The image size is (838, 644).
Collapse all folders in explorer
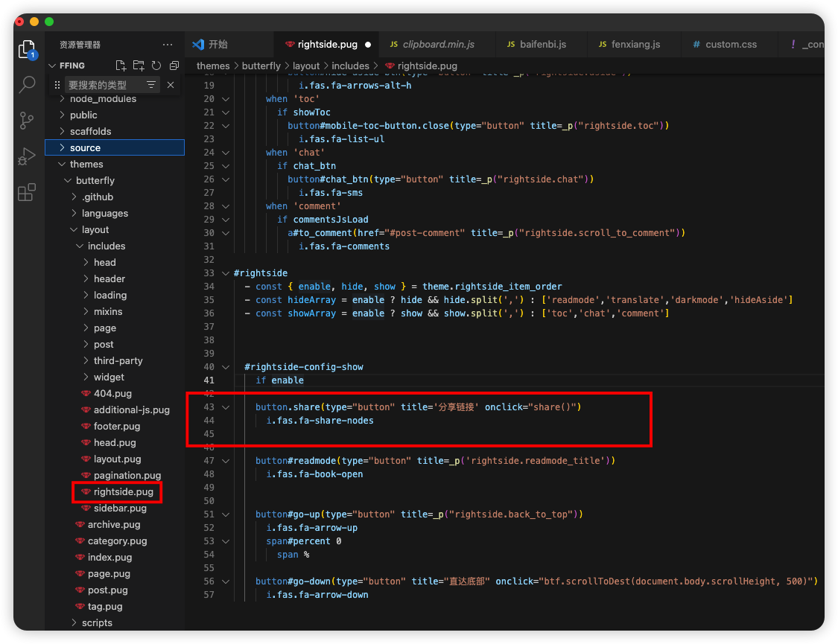(174, 66)
